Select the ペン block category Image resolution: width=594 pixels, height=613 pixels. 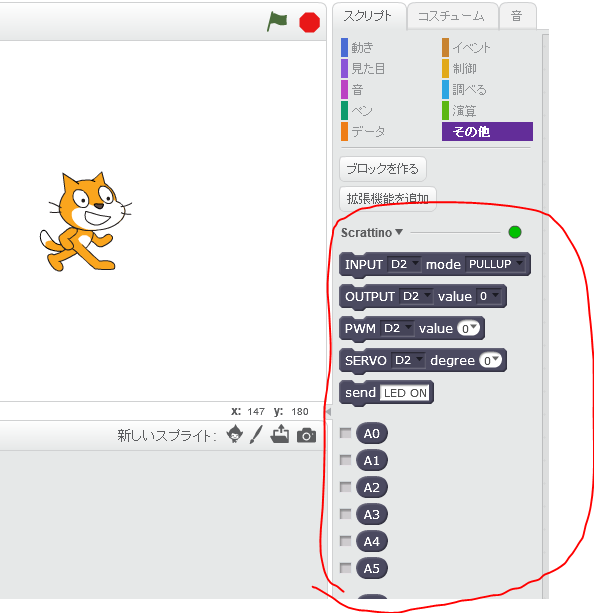pos(357,111)
